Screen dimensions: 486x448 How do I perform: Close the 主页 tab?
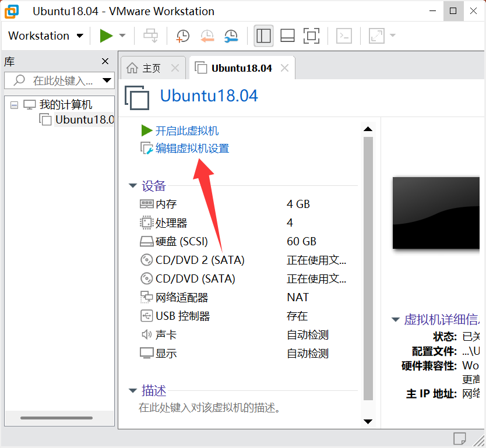click(x=175, y=68)
